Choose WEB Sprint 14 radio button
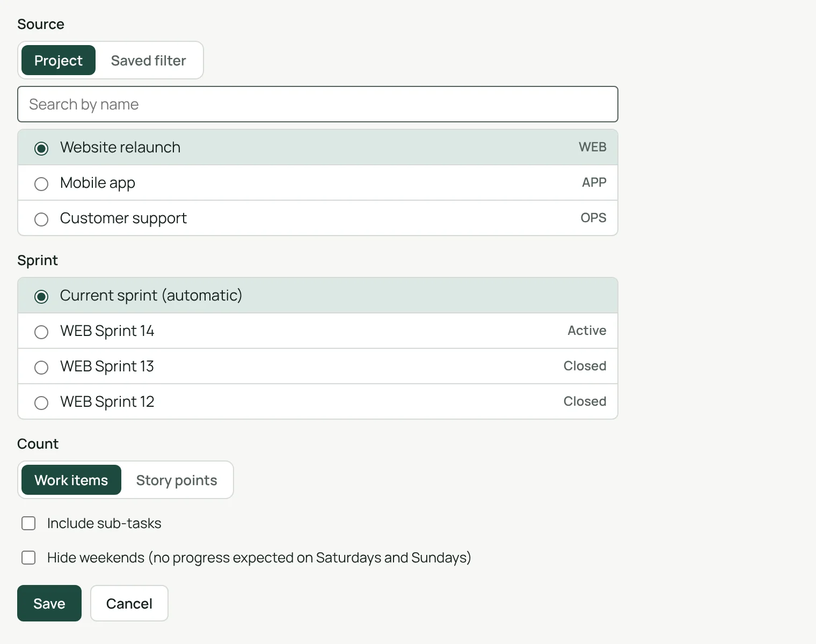Viewport: 816px width, 644px height. [x=41, y=332]
